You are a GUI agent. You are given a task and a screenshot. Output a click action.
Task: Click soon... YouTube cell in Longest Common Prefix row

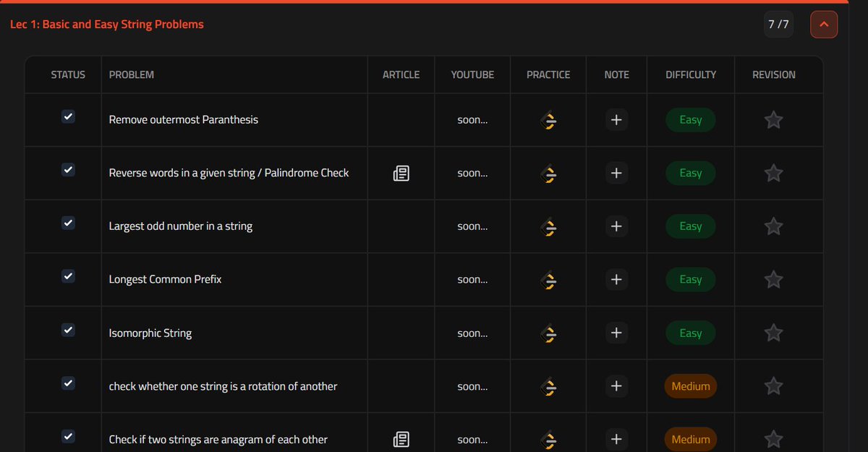tap(472, 280)
